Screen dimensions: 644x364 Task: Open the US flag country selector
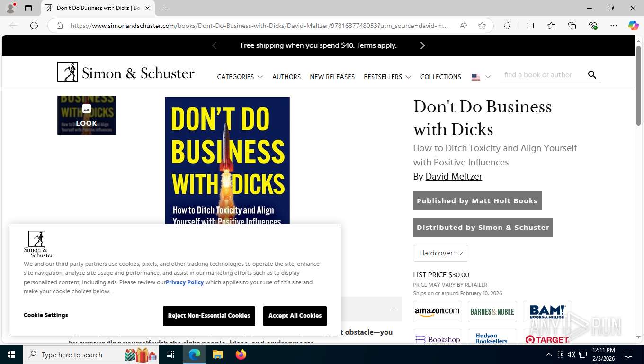coord(481,77)
